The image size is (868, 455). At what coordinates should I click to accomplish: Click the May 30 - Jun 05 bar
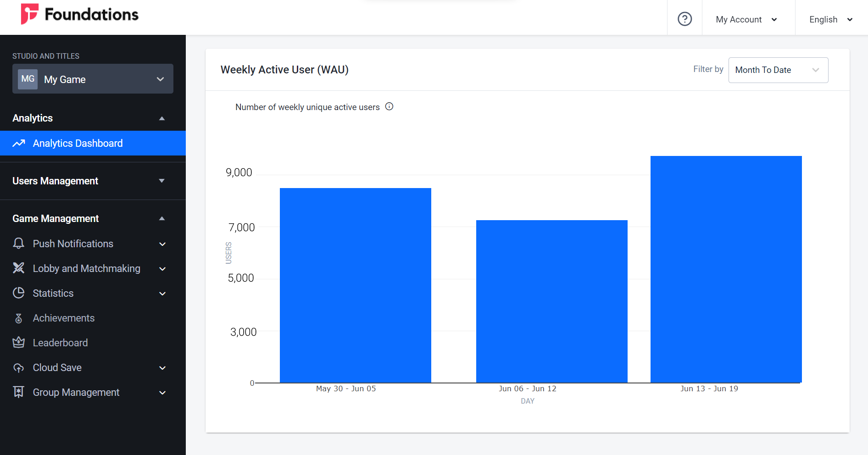coord(356,285)
